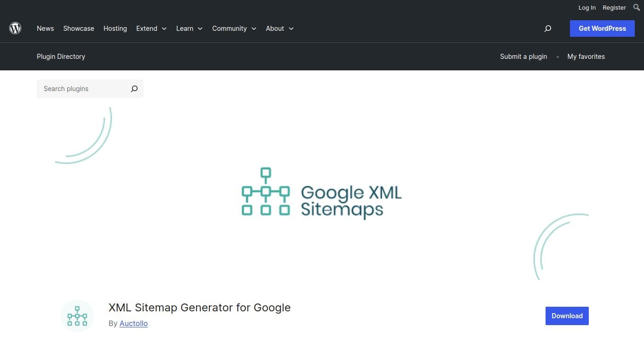Expand the Learn navigation dropdown
644x338 pixels.
pos(189,28)
